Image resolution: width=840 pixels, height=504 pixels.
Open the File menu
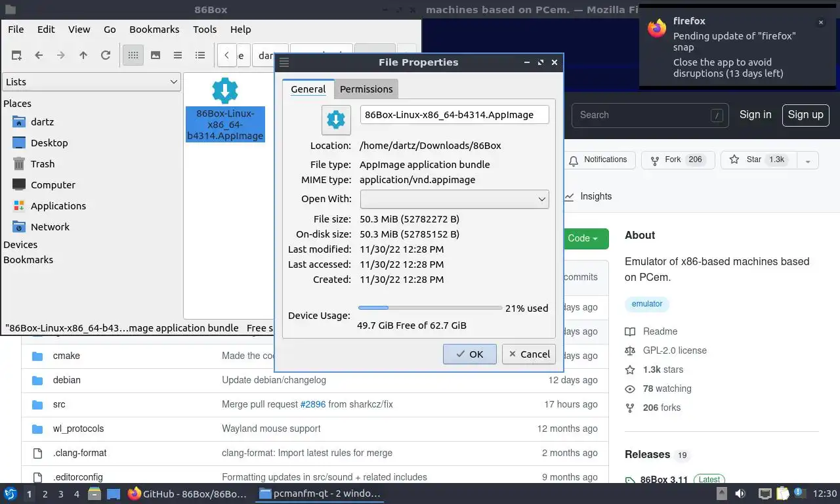(16, 29)
